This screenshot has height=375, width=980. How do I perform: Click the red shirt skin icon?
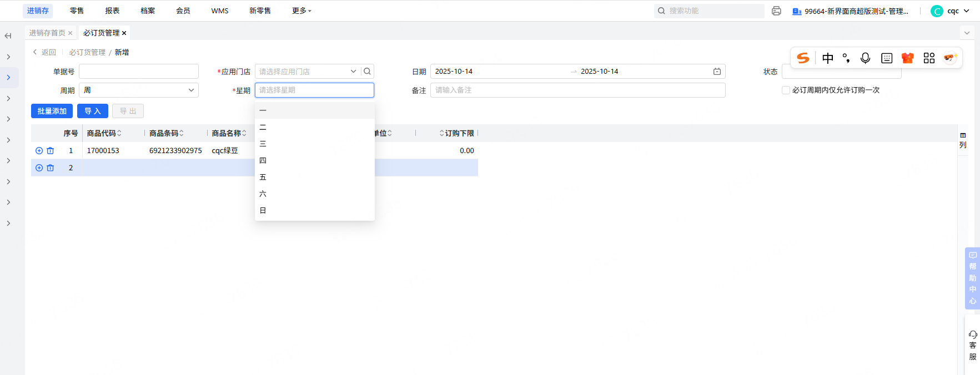pyautogui.click(x=908, y=58)
